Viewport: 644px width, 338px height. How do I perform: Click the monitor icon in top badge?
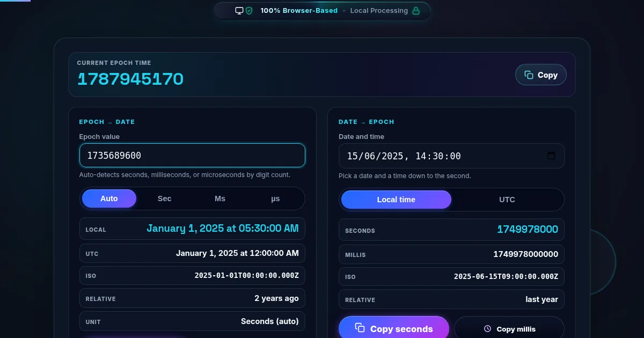pos(239,11)
